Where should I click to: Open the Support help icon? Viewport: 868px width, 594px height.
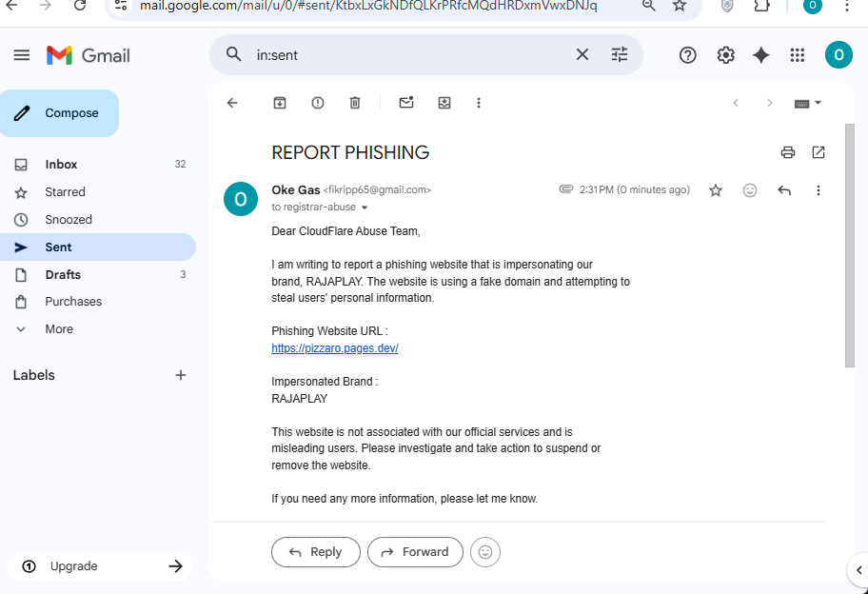click(687, 55)
